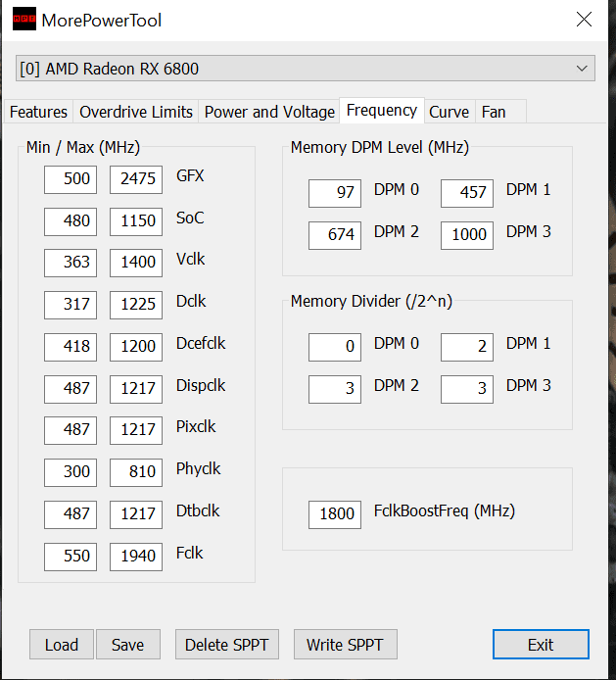Select the Fclk max frequency field
This screenshot has width=616, height=680.
pyautogui.click(x=136, y=556)
